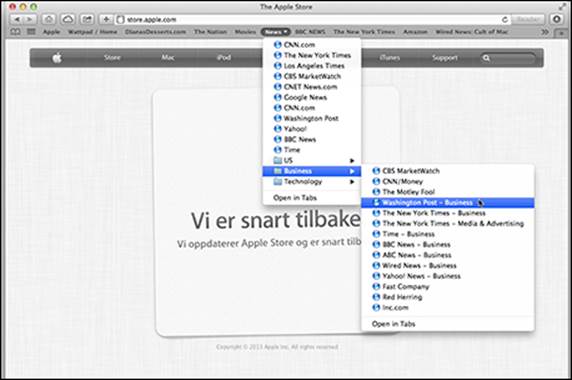Viewport: 572px width, 380px height.
Task: Choose BBC News - Business
Action: [448, 245]
